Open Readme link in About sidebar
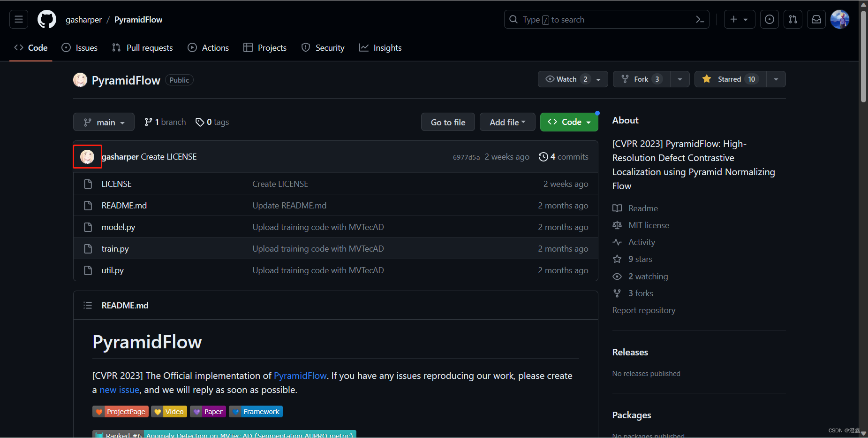This screenshot has width=868, height=438. point(635,208)
